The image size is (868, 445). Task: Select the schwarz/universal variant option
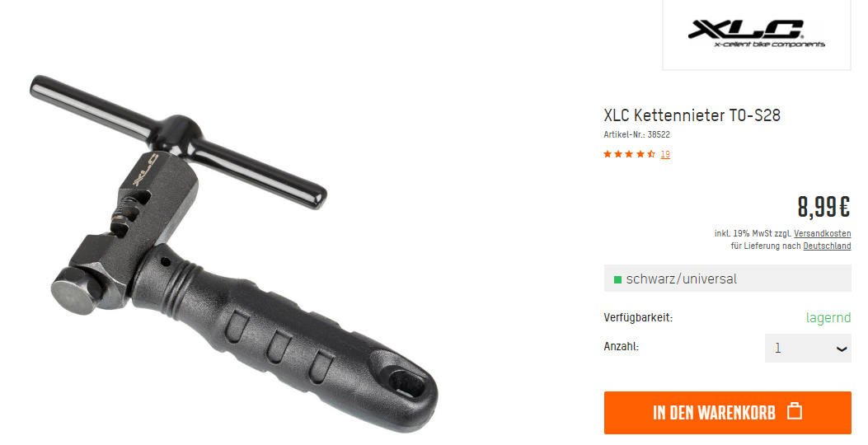coord(727,279)
